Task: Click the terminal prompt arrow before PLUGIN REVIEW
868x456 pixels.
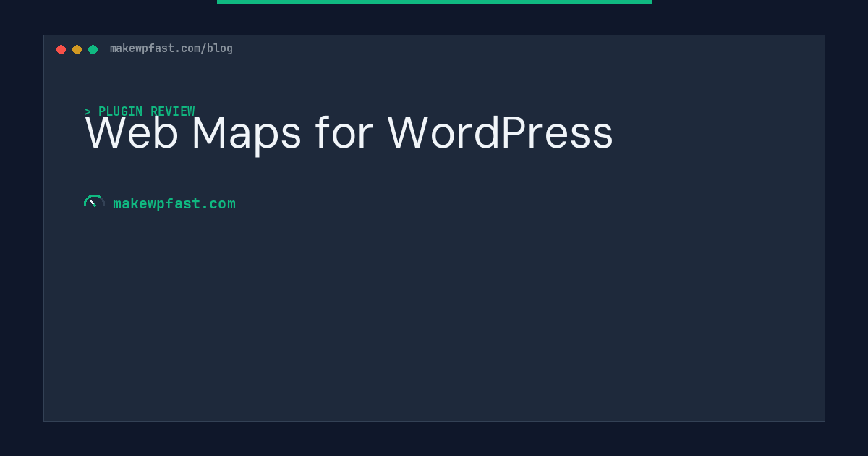Action: 88,111
